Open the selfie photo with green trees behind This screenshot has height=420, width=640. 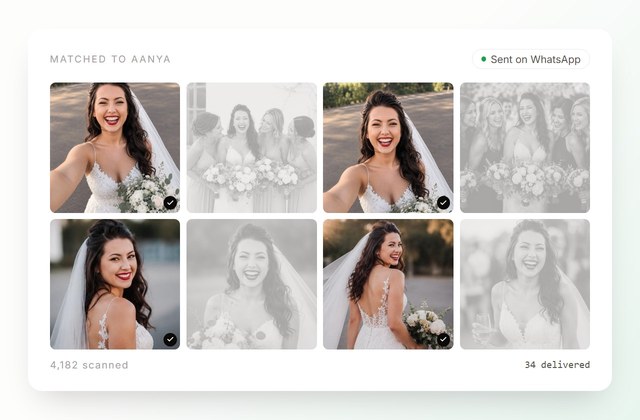point(388,148)
